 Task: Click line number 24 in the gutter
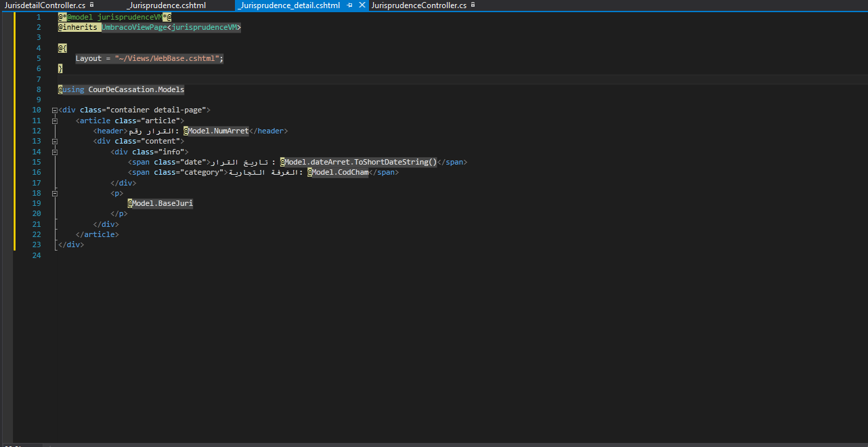37,255
